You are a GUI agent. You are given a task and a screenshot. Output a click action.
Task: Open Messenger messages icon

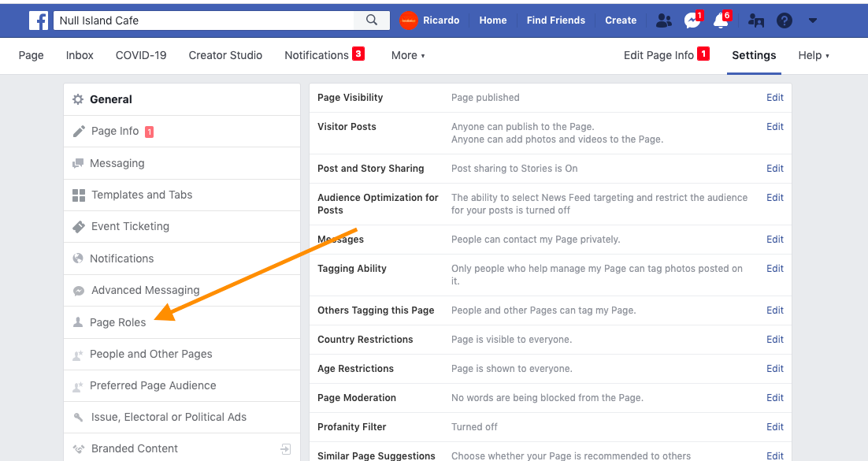point(692,20)
